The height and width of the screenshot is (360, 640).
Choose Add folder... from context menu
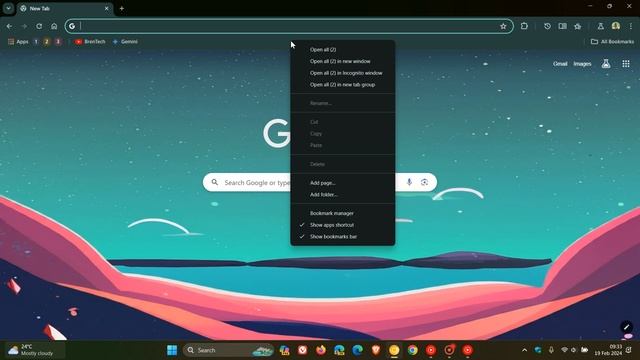[x=342, y=194]
